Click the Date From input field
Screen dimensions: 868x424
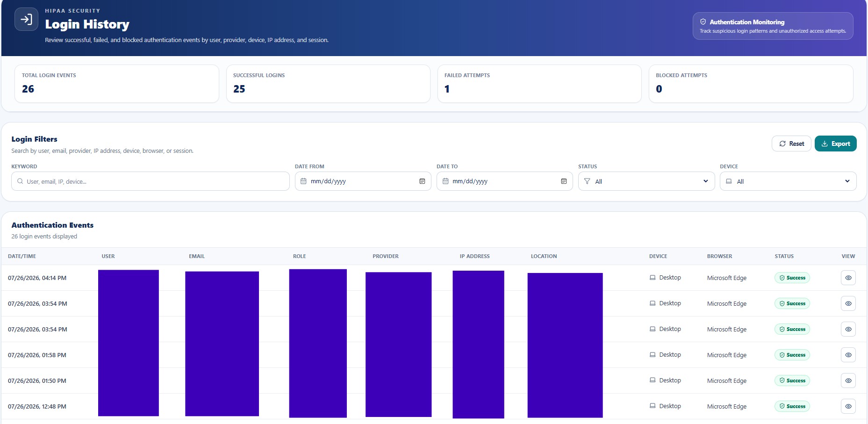click(363, 181)
